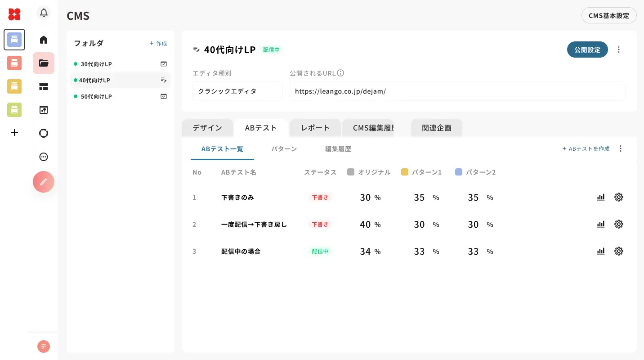Switch to the レポート tab
This screenshot has width=644, height=360.
point(315,128)
